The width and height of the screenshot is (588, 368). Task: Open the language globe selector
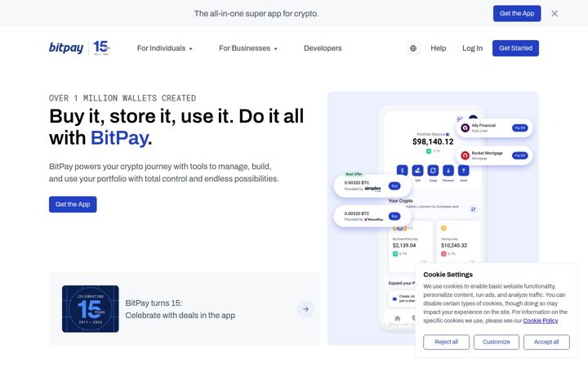pos(413,48)
